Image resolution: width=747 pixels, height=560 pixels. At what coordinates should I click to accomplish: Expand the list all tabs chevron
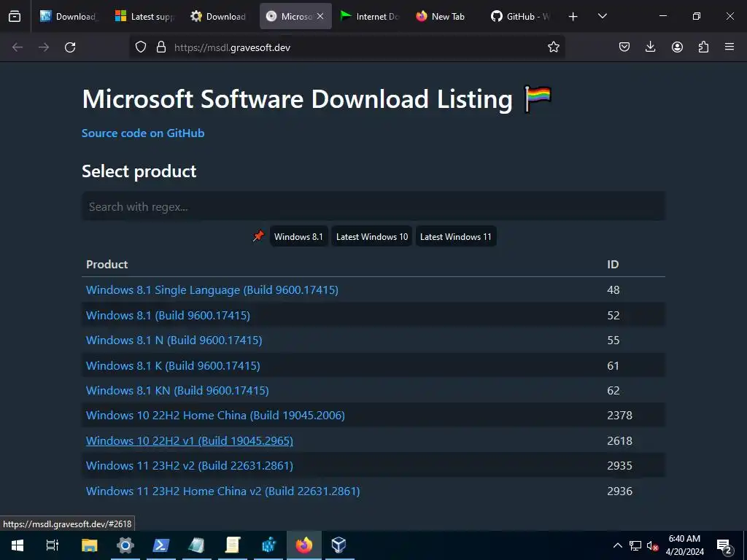click(x=602, y=16)
